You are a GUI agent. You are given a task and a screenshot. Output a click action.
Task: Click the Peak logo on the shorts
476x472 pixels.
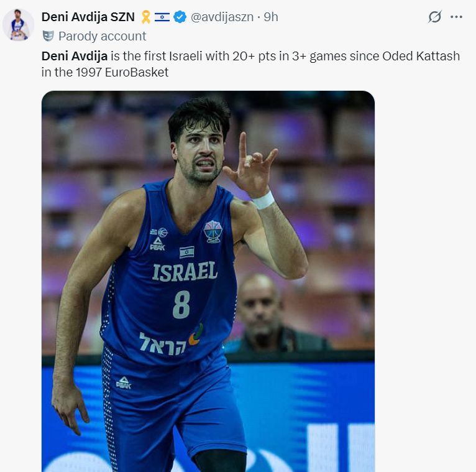click(124, 383)
